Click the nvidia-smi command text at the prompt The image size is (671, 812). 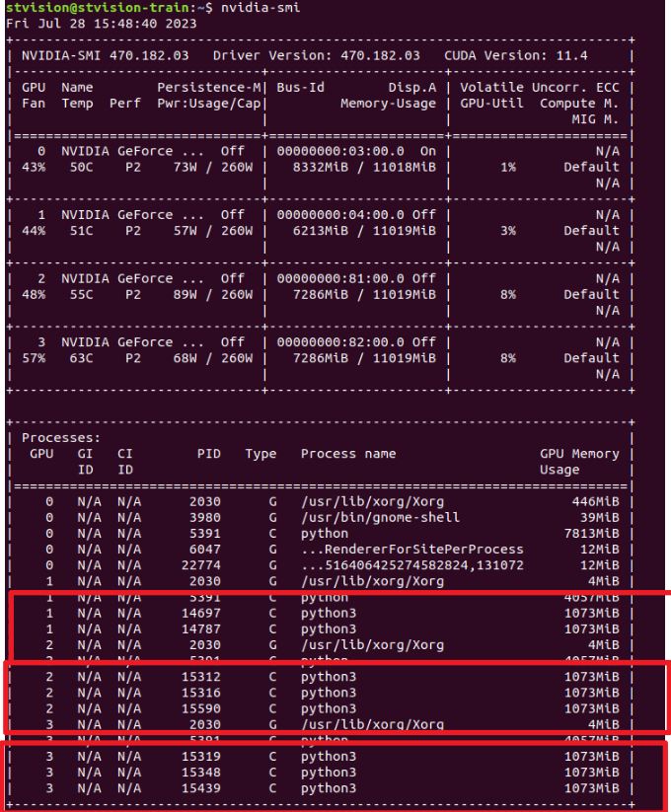coord(261,7)
